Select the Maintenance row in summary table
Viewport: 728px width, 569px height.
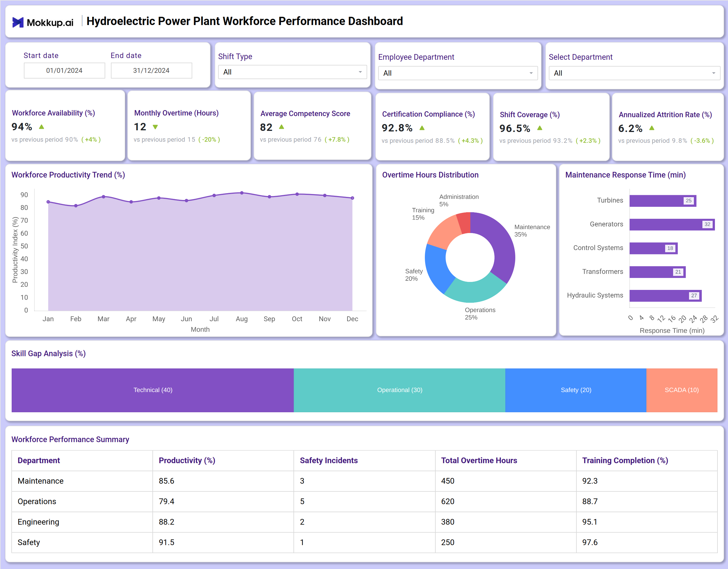pos(364,481)
